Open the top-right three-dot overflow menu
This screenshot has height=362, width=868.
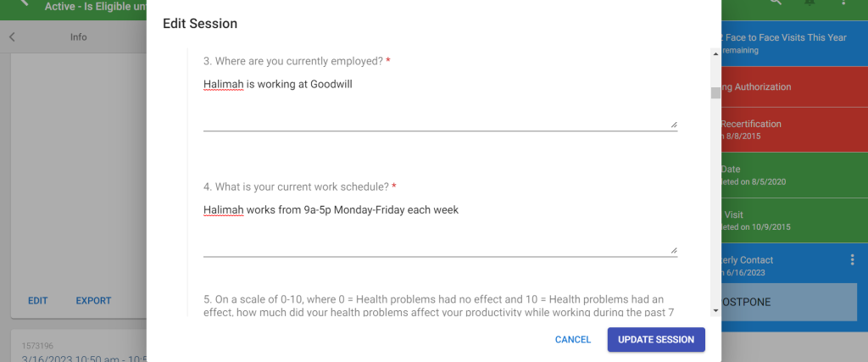(x=844, y=3)
